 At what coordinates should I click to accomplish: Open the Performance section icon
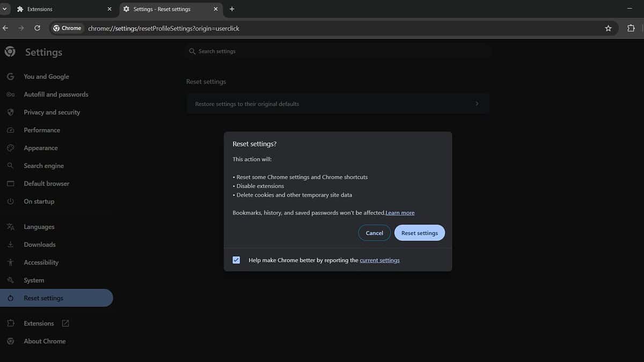coord(10,130)
